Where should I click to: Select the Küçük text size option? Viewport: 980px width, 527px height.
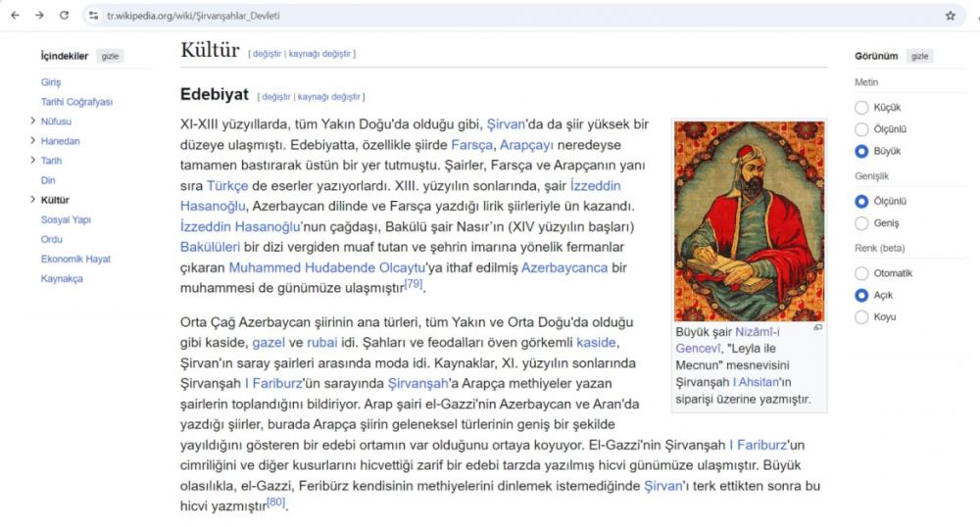[862, 108]
